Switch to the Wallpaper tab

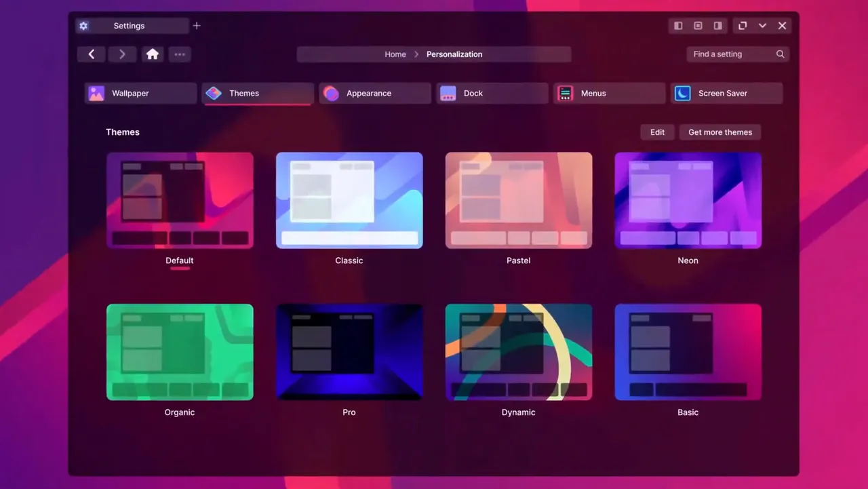(x=140, y=94)
